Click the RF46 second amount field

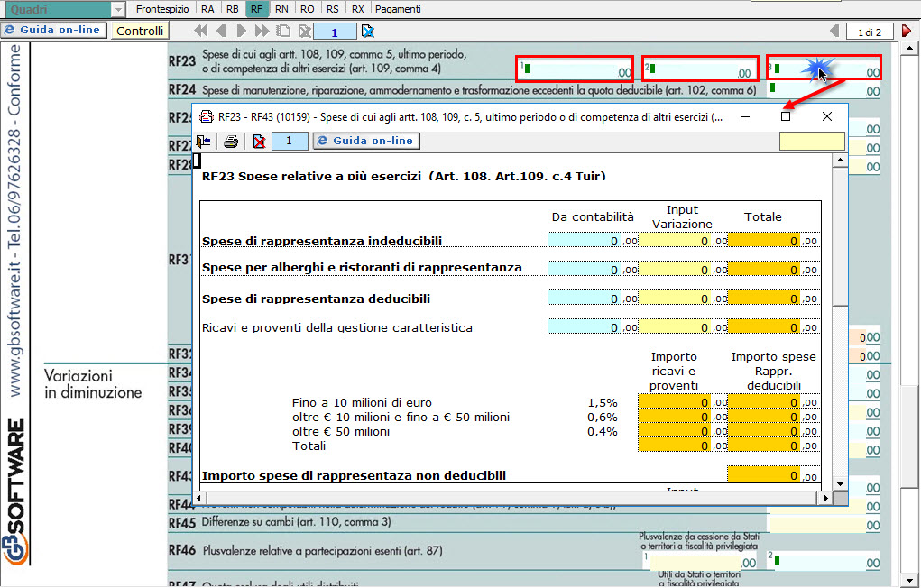click(x=824, y=561)
